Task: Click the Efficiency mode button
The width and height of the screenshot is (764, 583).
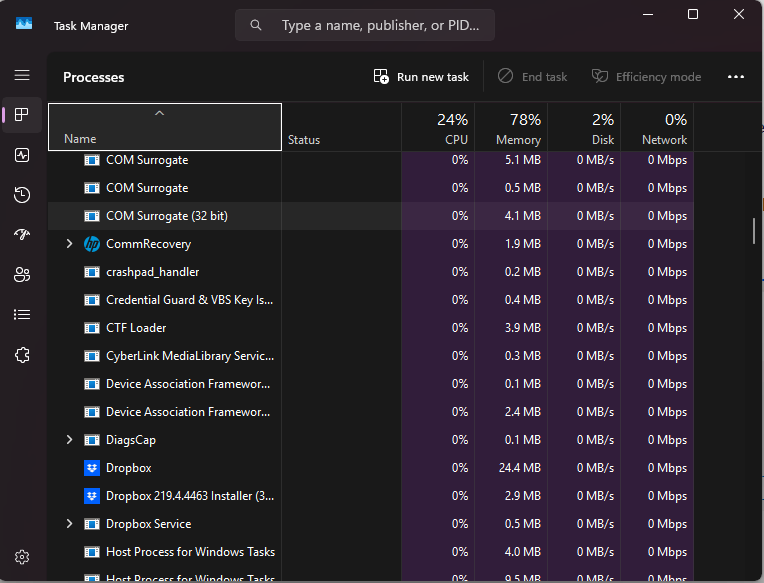Action: [x=646, y=77]
